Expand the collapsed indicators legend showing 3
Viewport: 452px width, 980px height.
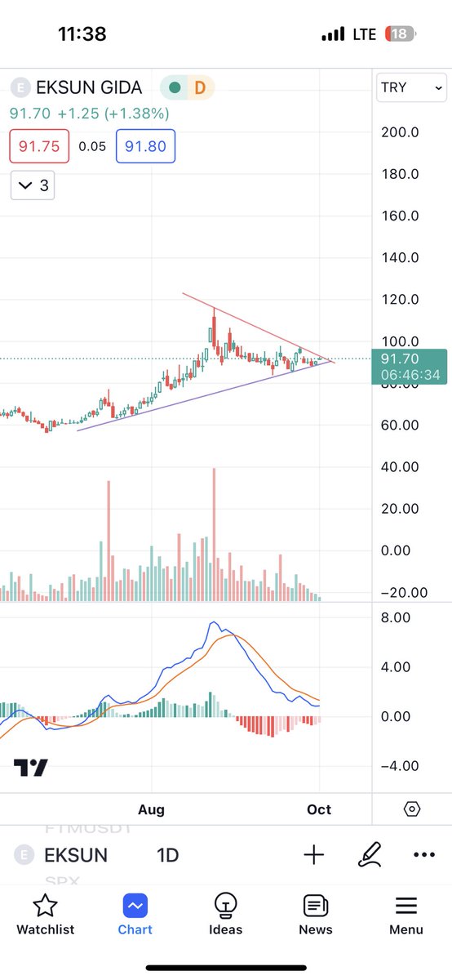[33, 185]
